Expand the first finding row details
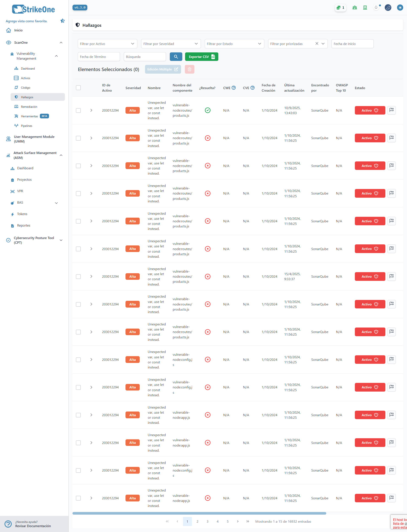 (x=91, y=110)
